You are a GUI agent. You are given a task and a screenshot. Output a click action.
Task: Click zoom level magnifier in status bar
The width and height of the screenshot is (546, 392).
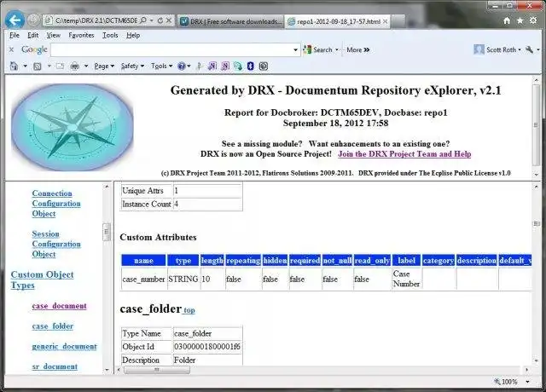[497, 382]
